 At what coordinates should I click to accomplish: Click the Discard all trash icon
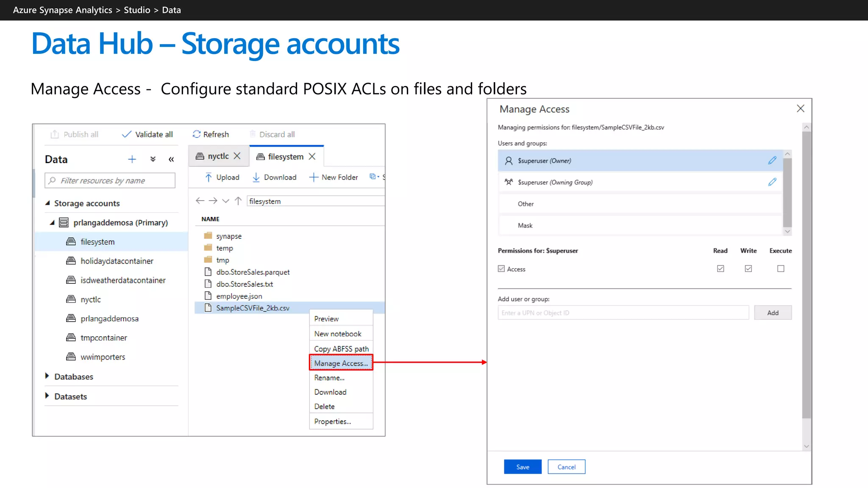click(x=253, y=134)
